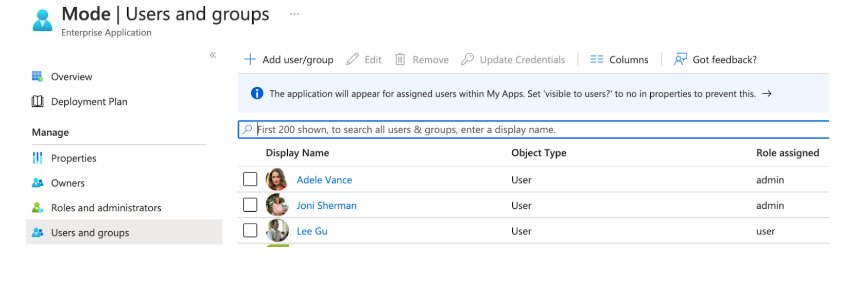Viewport: 868px width, 294px height.
Task: Click the Users and groups icon
Action: pyautogui.click(x=38, y=232)
